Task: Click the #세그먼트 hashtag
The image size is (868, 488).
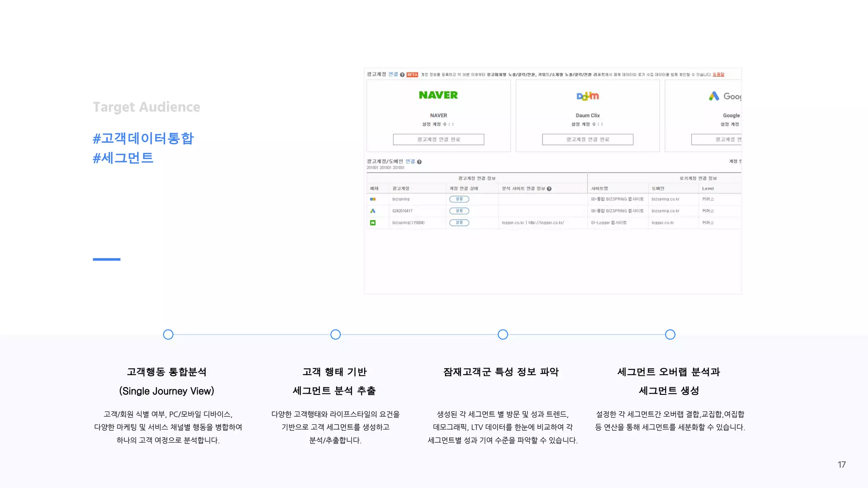Action: click(123, 158)
